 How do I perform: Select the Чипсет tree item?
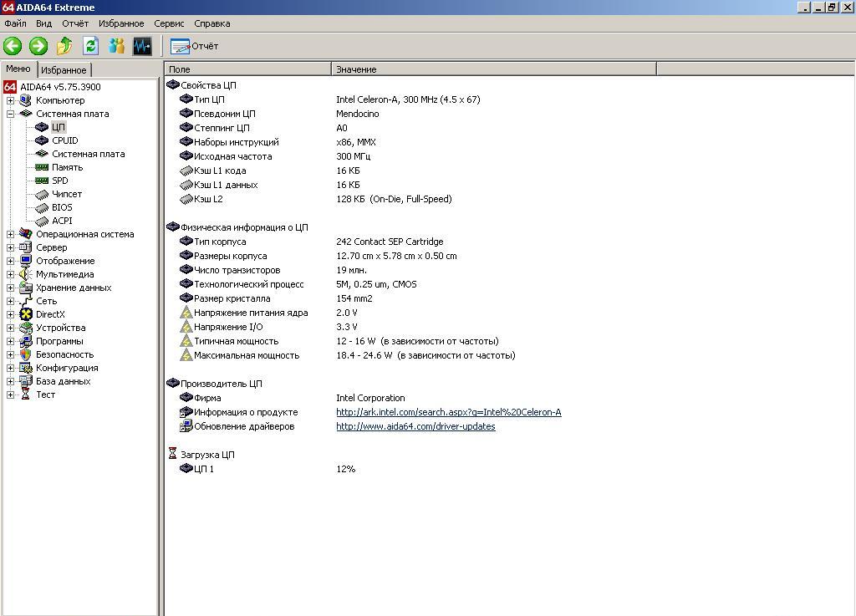tap(67, 194)
